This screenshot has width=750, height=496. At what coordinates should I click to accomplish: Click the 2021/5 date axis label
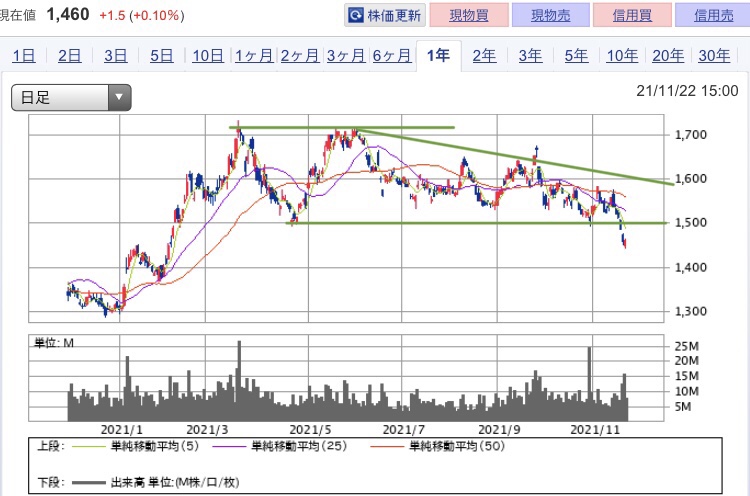point(310,430)
